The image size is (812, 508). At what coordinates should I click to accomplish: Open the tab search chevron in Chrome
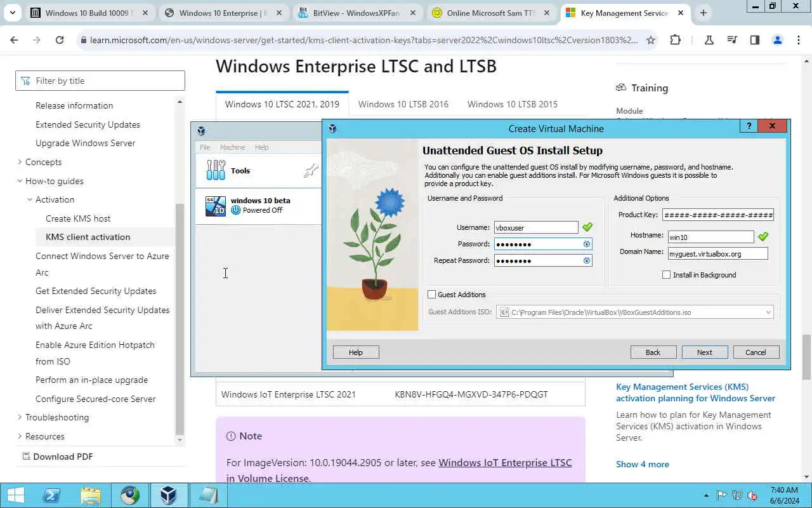click(x=12, y=13)
